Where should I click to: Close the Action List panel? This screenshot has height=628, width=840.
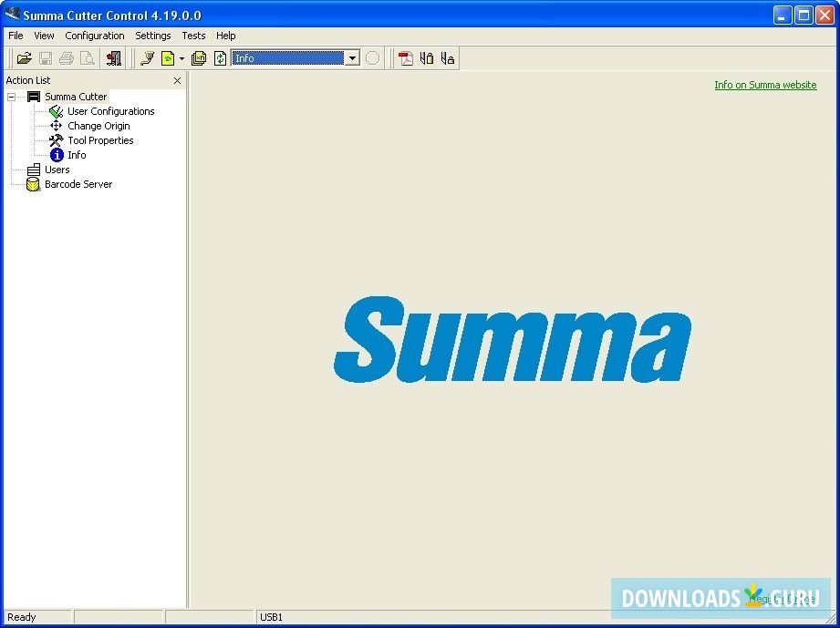point(177,81)
